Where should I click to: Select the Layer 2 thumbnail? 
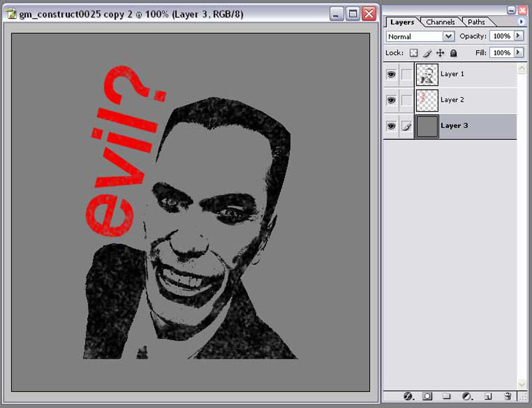(x=426, y=100)
